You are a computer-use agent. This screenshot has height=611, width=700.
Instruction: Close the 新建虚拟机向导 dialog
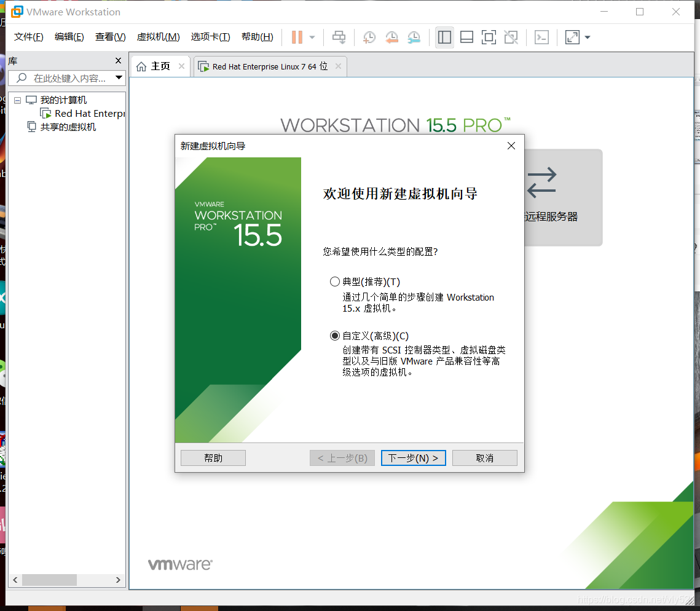tap(511, 146)
